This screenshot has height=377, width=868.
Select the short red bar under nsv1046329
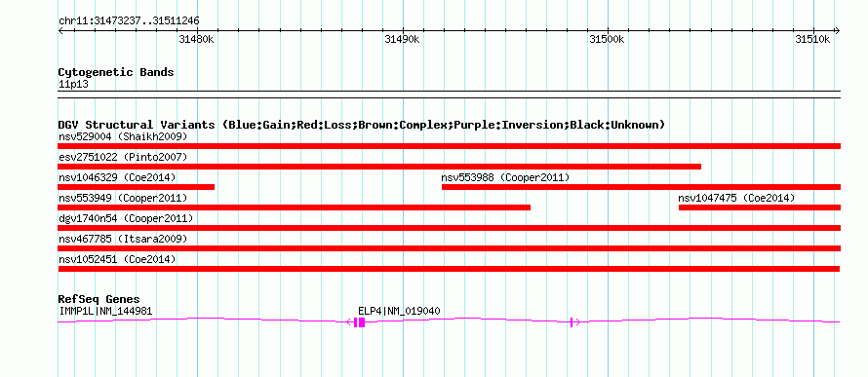(x=137, y=187)
